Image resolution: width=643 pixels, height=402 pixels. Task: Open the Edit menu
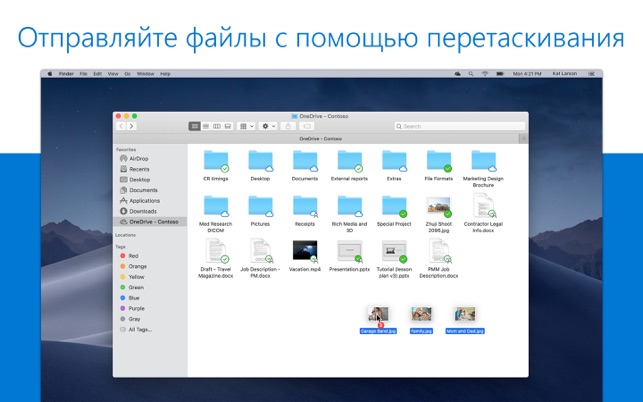pos(98,74)
